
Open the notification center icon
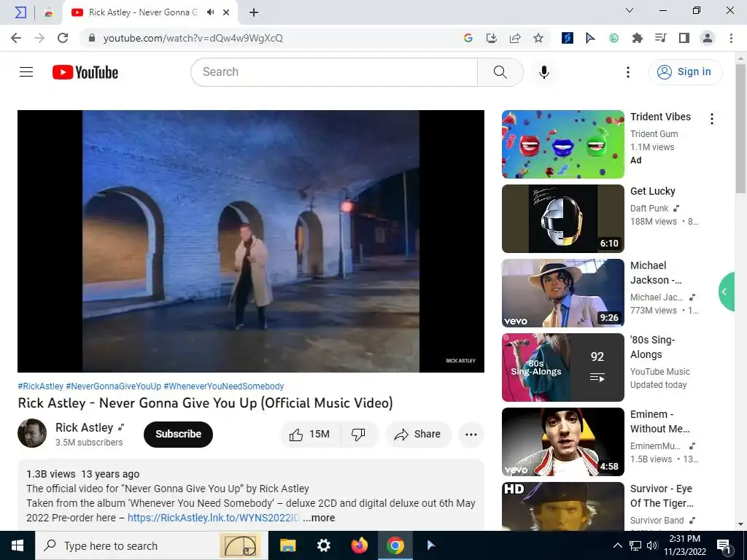(x=724, y=545)
